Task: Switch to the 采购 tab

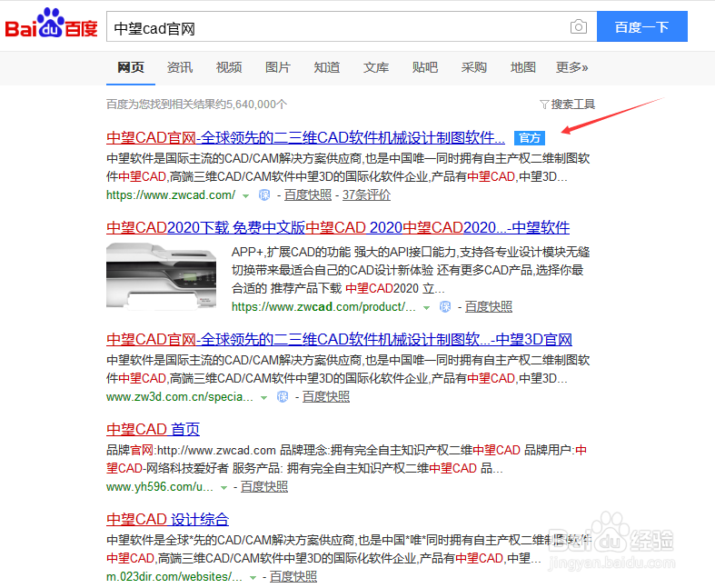Action: coord(473,67)
